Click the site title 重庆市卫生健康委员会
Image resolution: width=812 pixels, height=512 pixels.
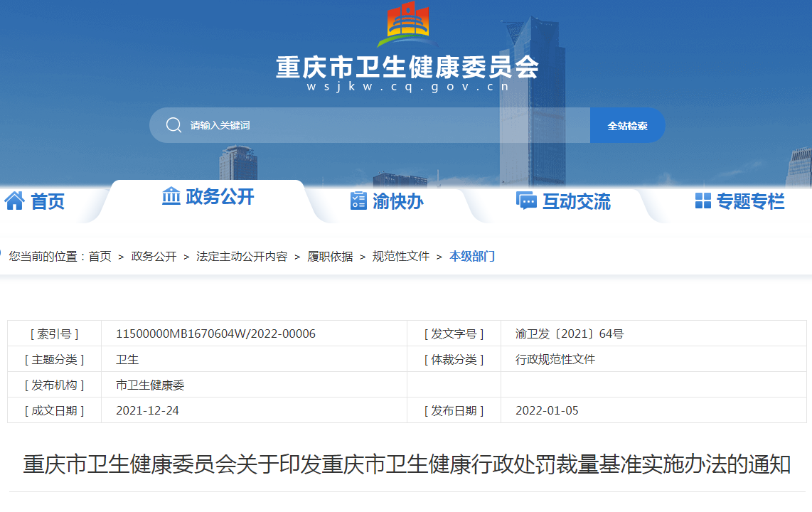click(407, 68)
